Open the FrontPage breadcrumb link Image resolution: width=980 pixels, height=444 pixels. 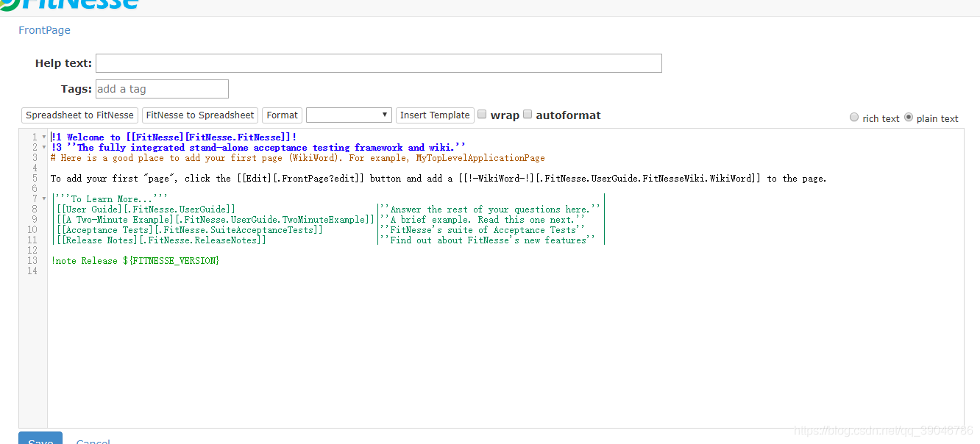point(44,30)
